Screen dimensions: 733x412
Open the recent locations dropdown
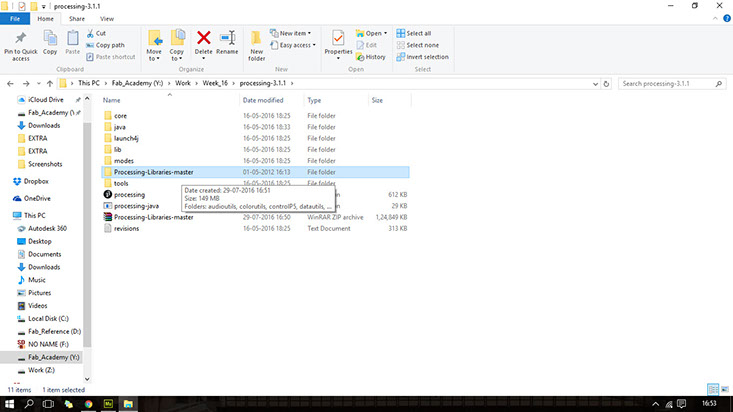coord(39,83)
